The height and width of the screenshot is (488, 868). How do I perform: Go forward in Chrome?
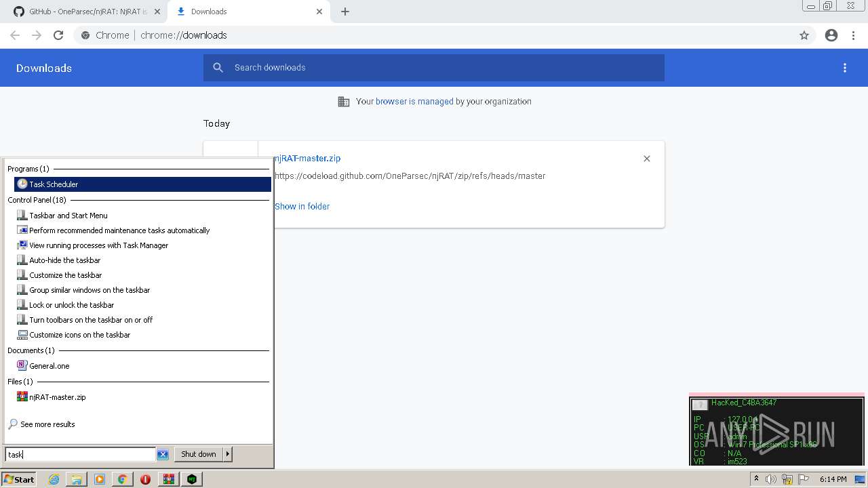(37, 35)
